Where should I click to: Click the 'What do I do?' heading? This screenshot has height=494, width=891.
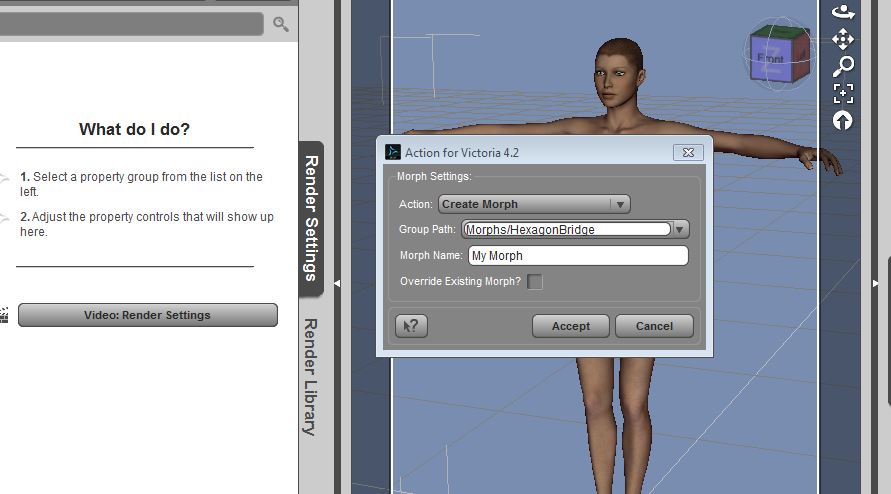pos(135,130)
